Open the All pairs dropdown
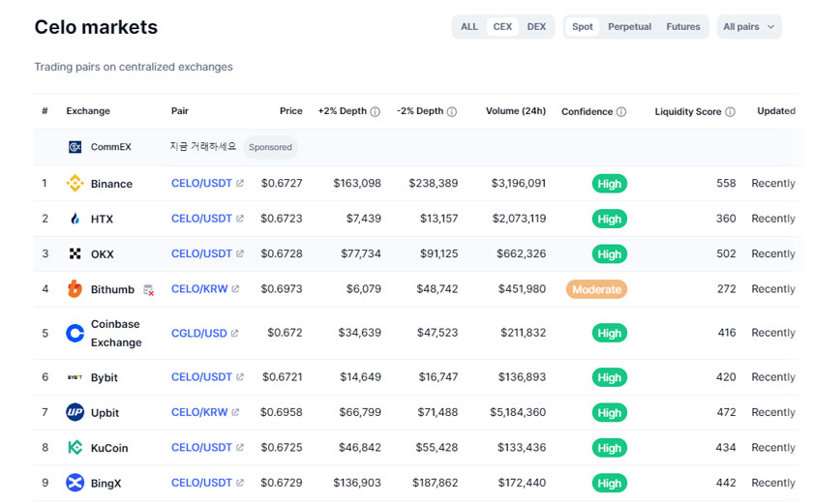This screenshot has width=813, height=504. (x=749, y=27)
